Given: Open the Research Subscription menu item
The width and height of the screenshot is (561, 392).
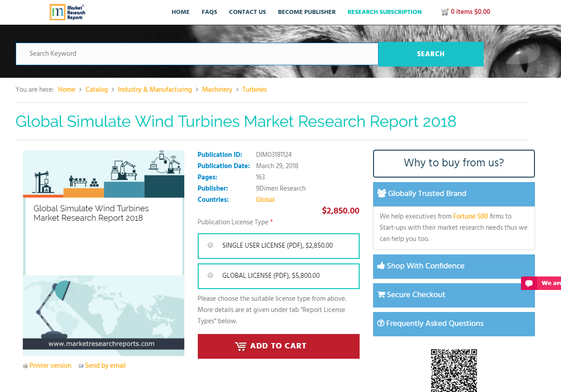Looking at the screenshot, I should (384, 12).
